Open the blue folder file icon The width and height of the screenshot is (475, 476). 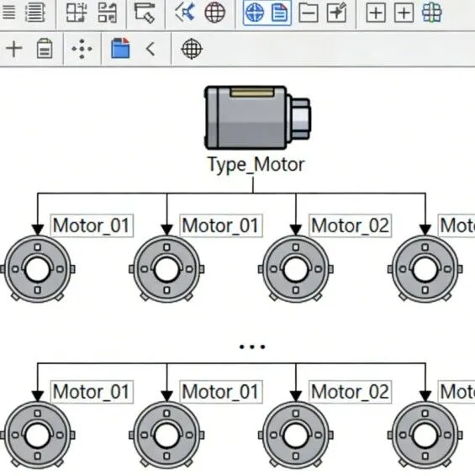coord(120,48)
